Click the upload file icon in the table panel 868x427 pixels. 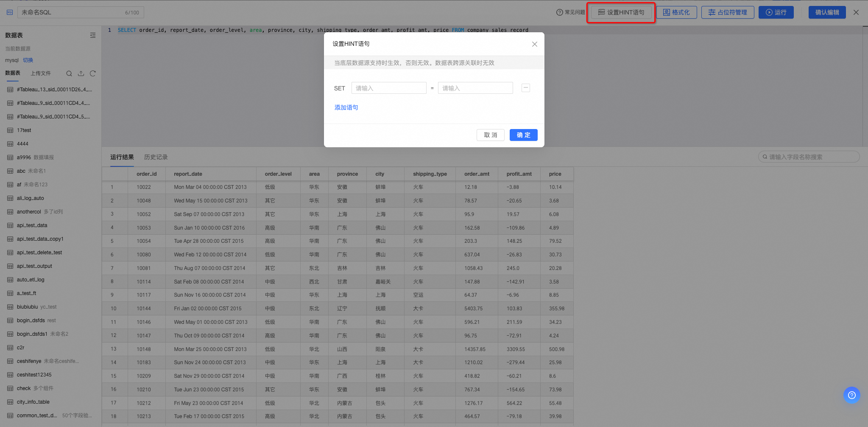pyautogui.click(x=81, y=73)
